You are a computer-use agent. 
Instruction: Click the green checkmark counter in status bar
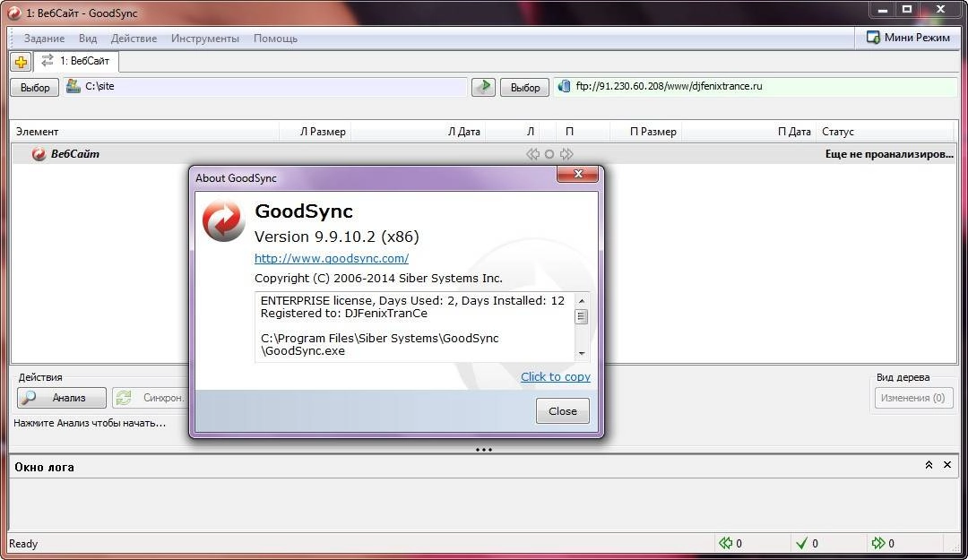tap(801, 543)
